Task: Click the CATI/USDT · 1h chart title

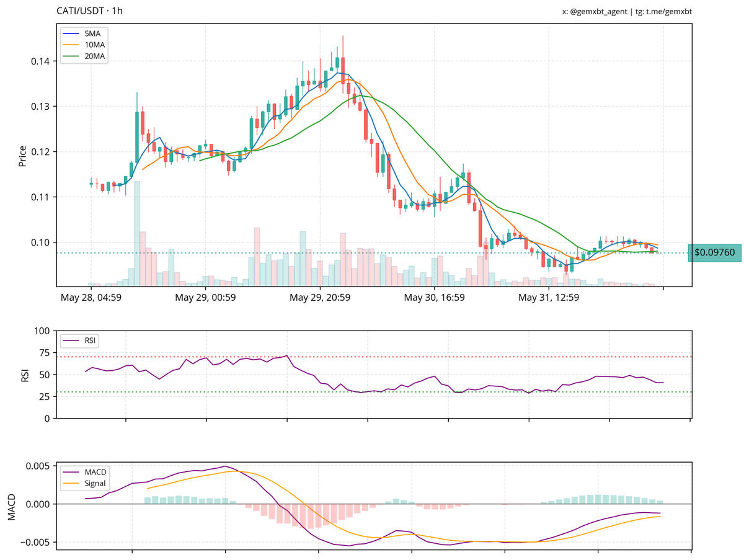Action: click(x=89, y=11)
